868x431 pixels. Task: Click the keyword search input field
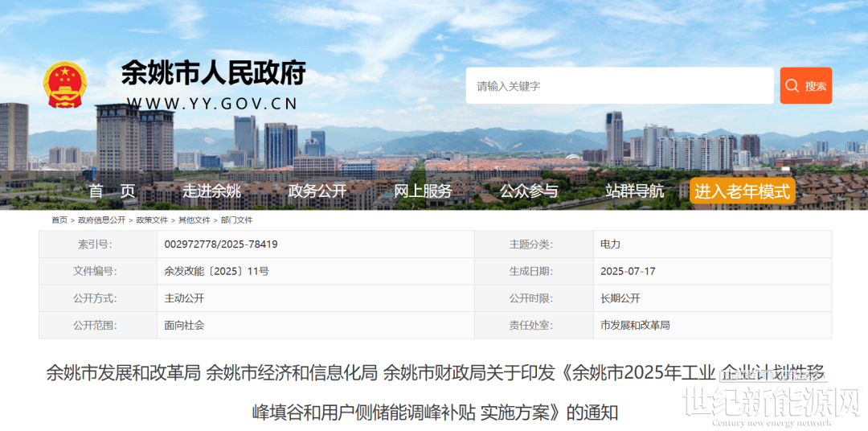tap(619, 86)
